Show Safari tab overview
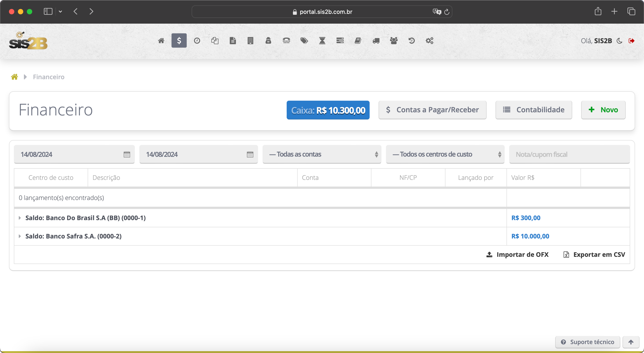 click(631, 11)
